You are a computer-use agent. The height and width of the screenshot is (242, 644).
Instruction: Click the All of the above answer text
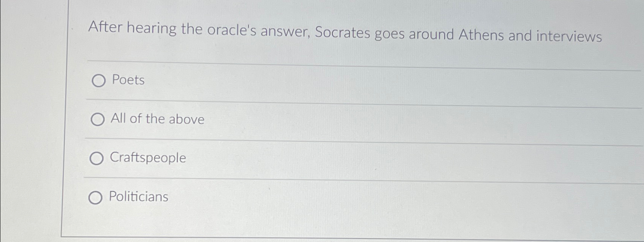[157, 119]
